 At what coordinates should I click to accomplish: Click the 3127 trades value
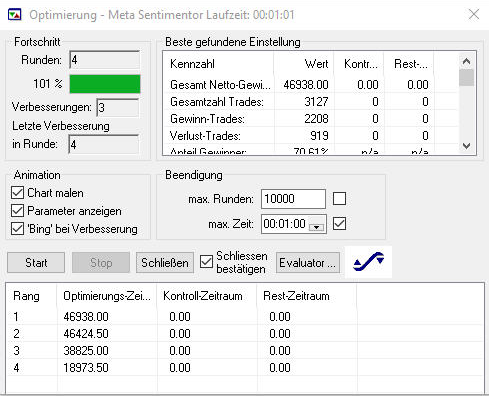(316, 102)
